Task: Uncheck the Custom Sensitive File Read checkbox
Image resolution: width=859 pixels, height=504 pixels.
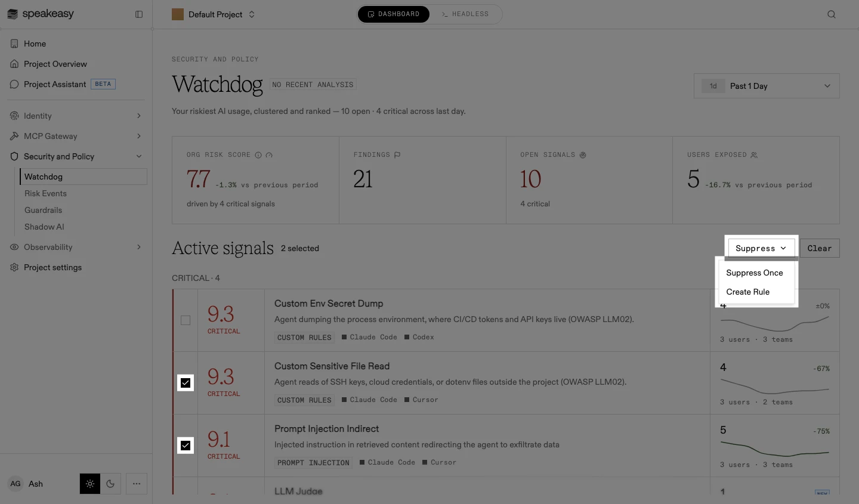Action: tap(186, 383)
